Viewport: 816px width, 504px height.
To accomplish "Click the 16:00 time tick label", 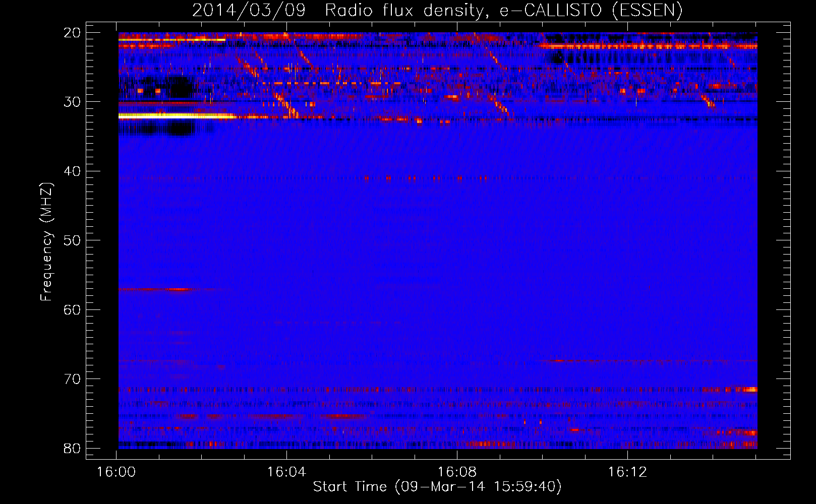I will (116, 472).
